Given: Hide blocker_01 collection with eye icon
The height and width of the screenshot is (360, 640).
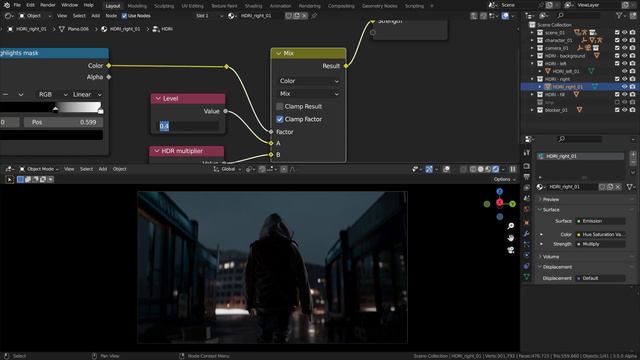Looking at the screenshot, I should [x=624, y=110].
